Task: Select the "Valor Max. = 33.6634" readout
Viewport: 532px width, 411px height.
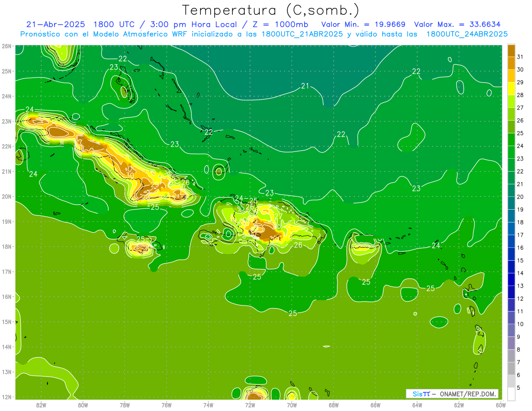Action: click(x=458, y=24)
